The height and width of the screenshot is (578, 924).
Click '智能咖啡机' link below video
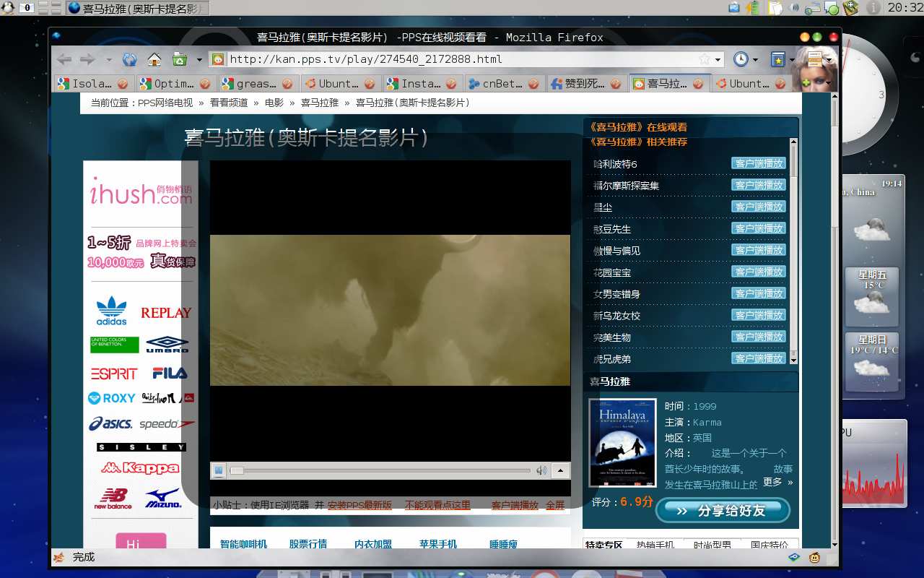pos(243,544)
